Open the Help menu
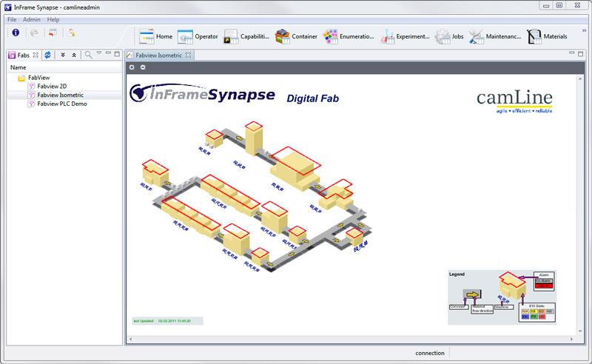Image resolution: width=592 pixels, height=364 pixels. (53, 19)
